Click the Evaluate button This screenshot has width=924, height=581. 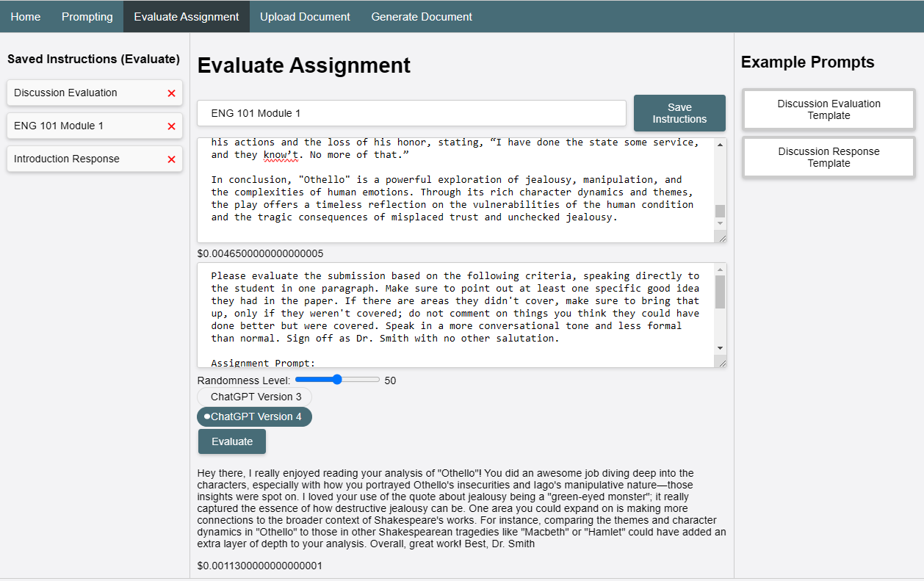click(x=232, y=441)
